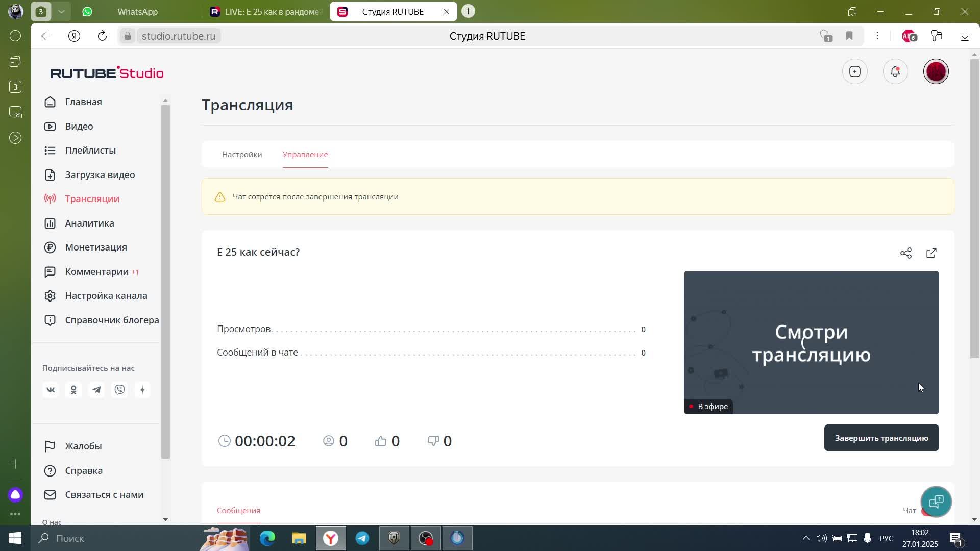Open the user profile avatar
Screen dimensions: 980x551
tap(936, 72)
